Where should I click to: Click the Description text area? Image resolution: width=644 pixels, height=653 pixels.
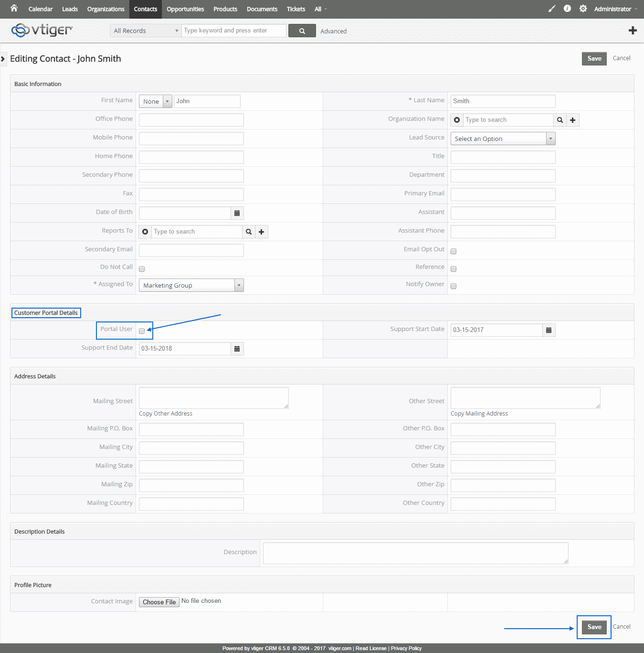(415, 553)
